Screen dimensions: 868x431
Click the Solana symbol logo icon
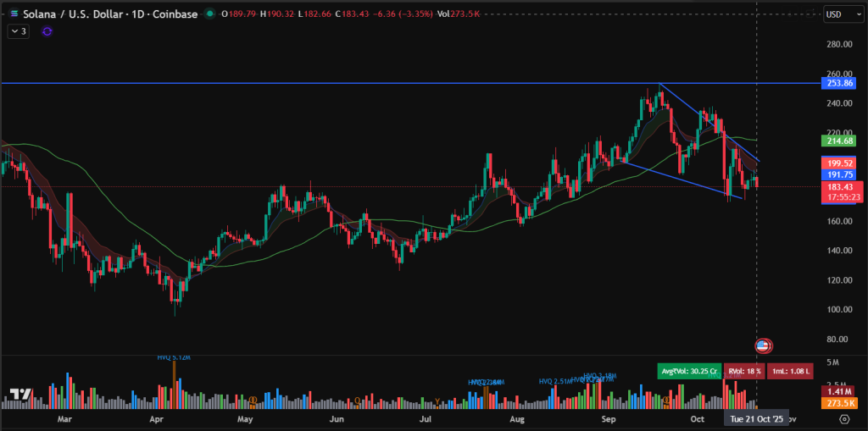(14, 14)
